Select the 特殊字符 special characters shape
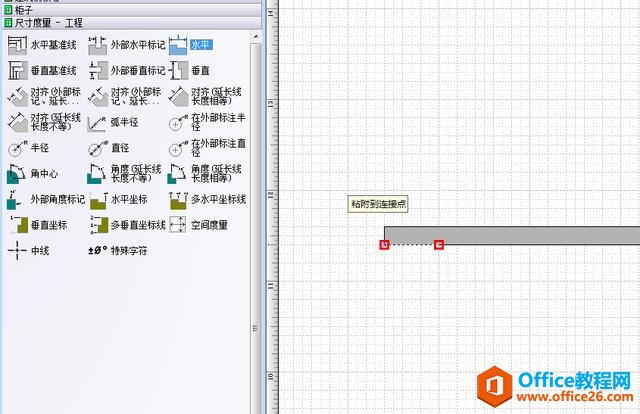 (x=118, y=250)
